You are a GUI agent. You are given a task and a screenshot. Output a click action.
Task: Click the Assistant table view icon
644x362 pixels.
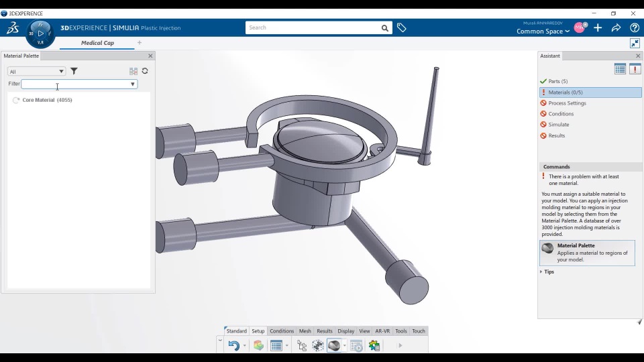(x=620, y=69)
